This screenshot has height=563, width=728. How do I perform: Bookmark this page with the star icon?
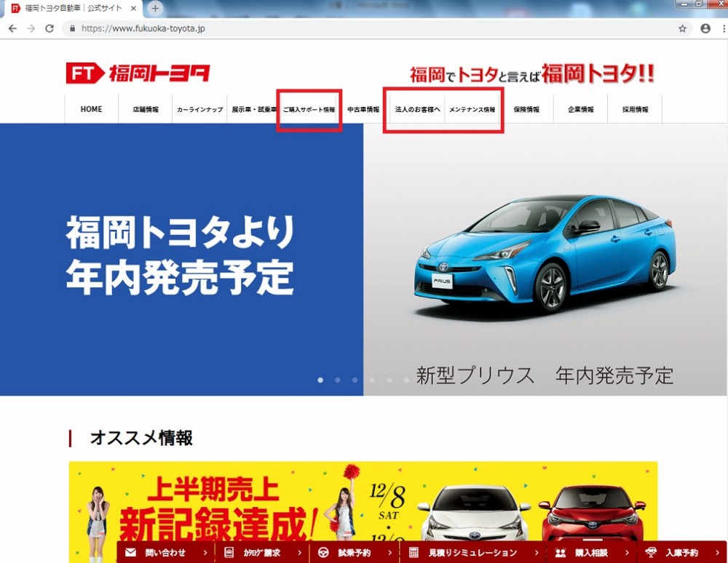[682, 29]
